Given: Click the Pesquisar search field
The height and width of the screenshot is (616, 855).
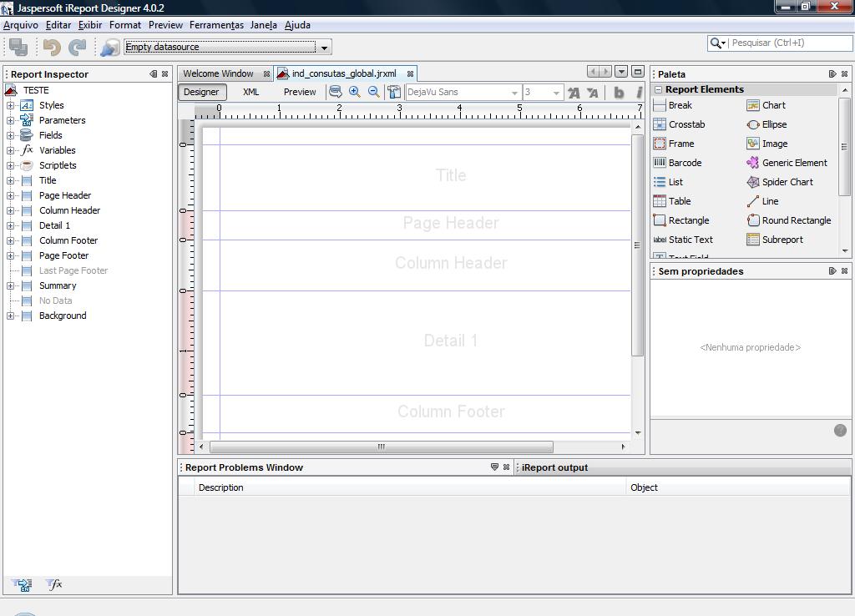Looking at the screenshot, I should point(791,43).
